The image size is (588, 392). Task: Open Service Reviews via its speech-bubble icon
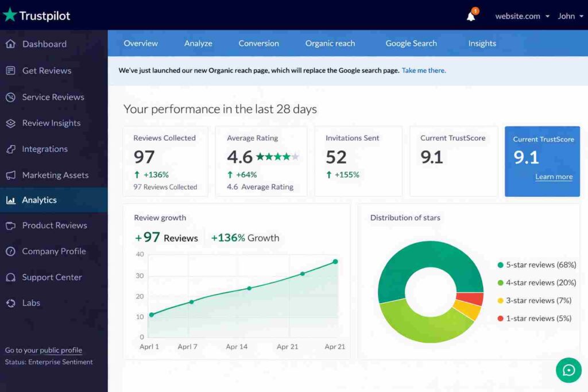tap(11, 97)
